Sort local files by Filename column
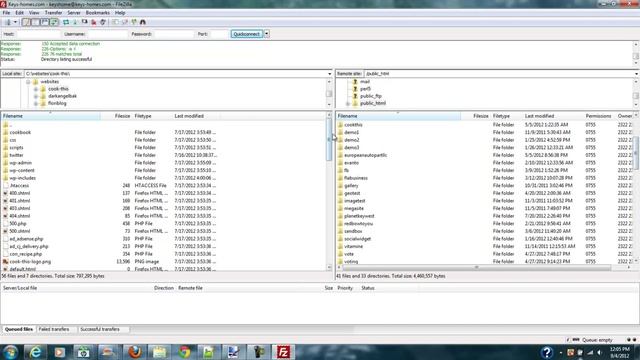Viewport: 640px width, 360px height. click(x=51, y=116)
